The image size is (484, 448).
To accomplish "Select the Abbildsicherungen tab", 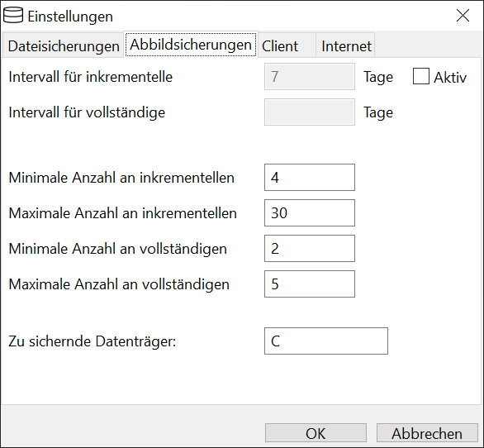I will [x=191, y=45].
